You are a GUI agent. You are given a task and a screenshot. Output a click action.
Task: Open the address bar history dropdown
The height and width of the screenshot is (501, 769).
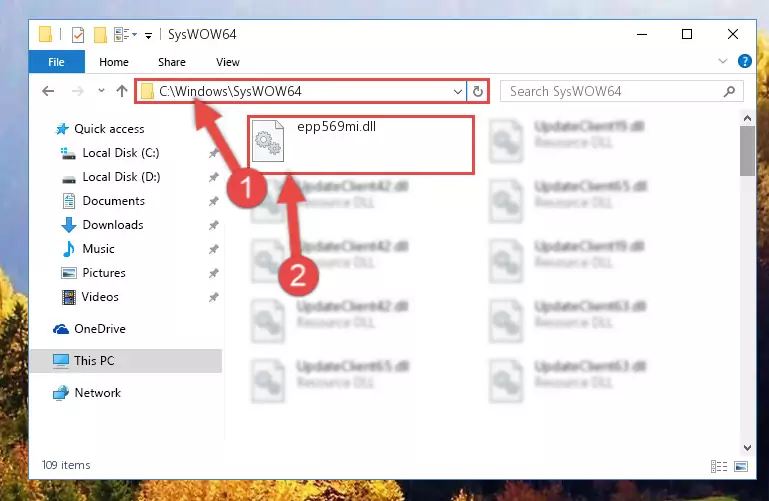(x=458, y=92)
